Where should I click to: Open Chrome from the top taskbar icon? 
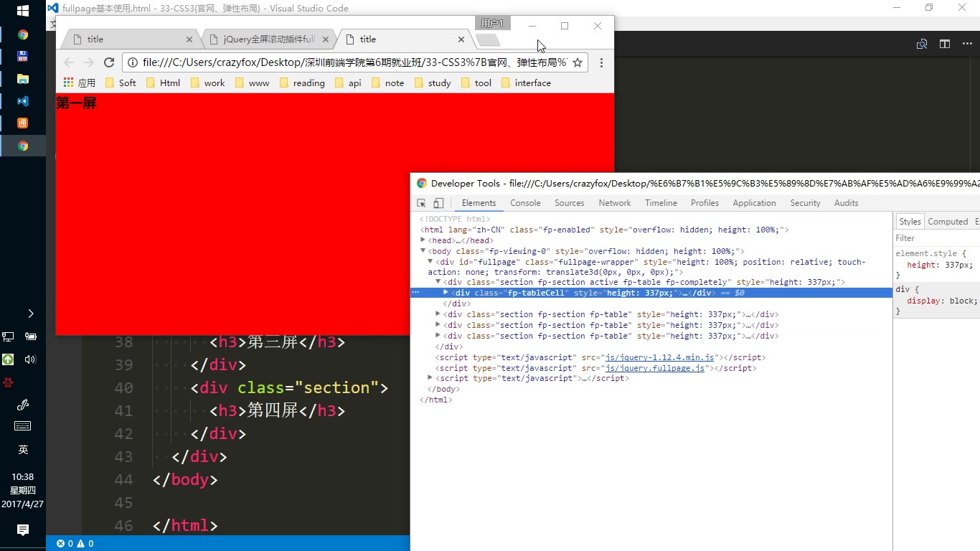coord(23,34)
